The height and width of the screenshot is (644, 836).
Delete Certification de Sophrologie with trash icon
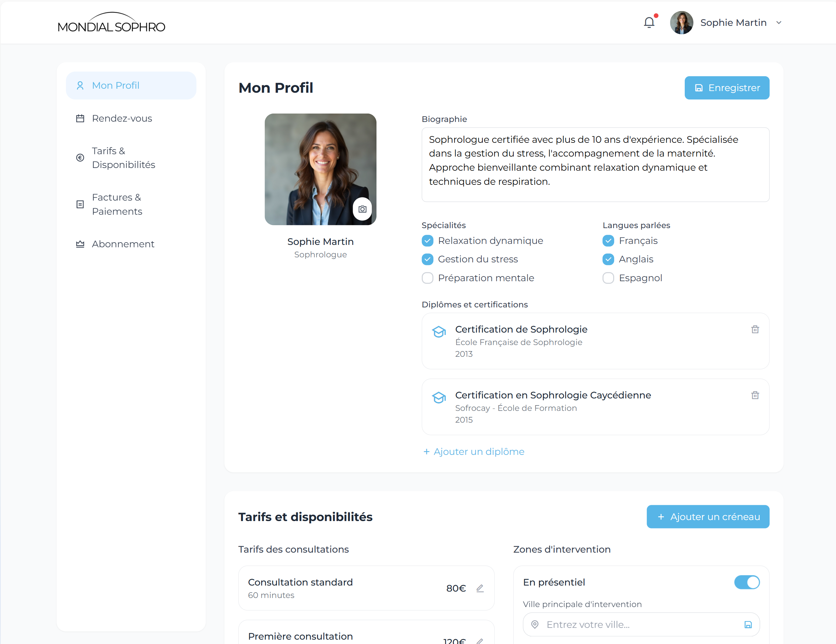[755, 329]
